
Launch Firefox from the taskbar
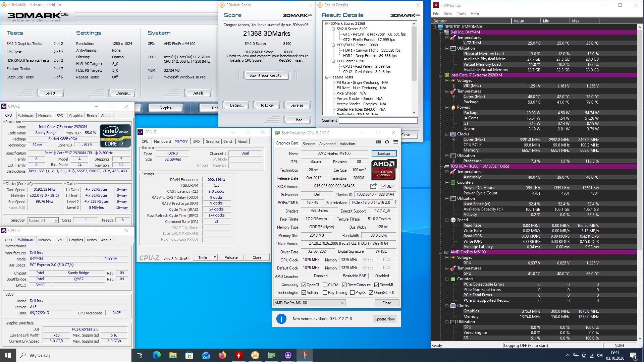[222, 355]
